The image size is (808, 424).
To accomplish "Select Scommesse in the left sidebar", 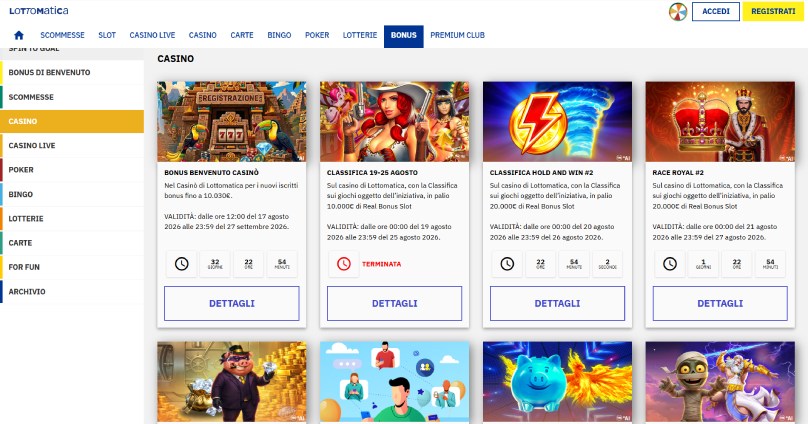I will [72, 97].
